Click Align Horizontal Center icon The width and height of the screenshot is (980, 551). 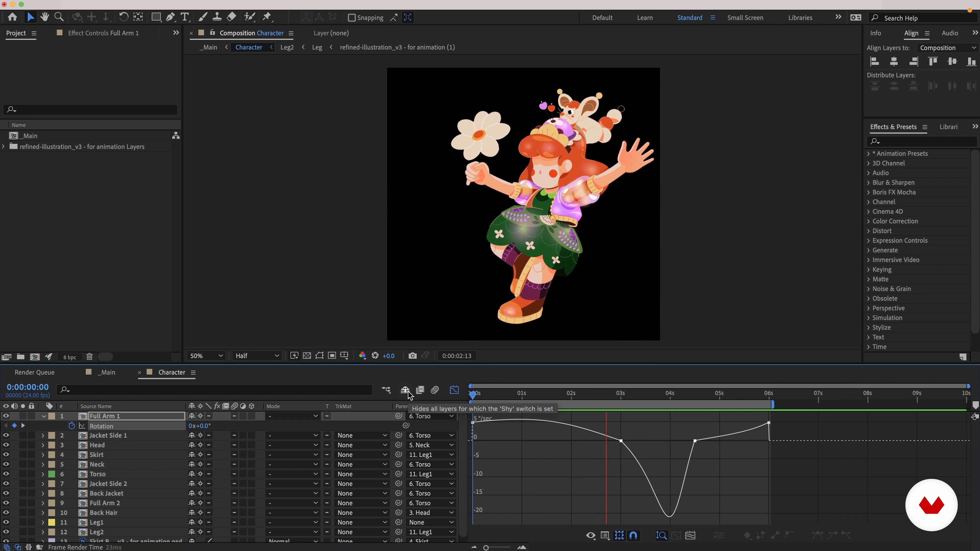tap(894, 61)
